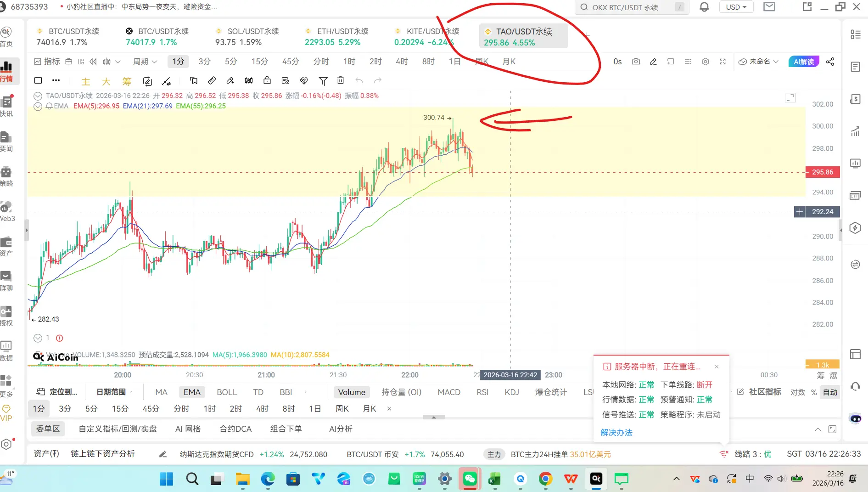Click 链上链下资产分析 in status bar
This screenshot has height=492, width=868.
pyautogui.click(x=103, y=454)
